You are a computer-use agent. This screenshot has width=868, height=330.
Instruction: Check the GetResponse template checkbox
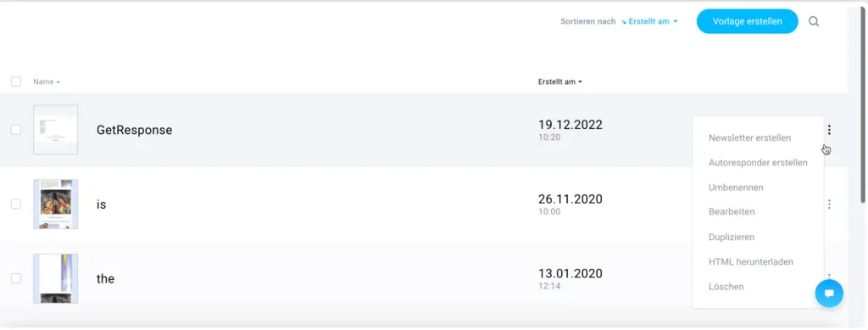tap(16, 130)
